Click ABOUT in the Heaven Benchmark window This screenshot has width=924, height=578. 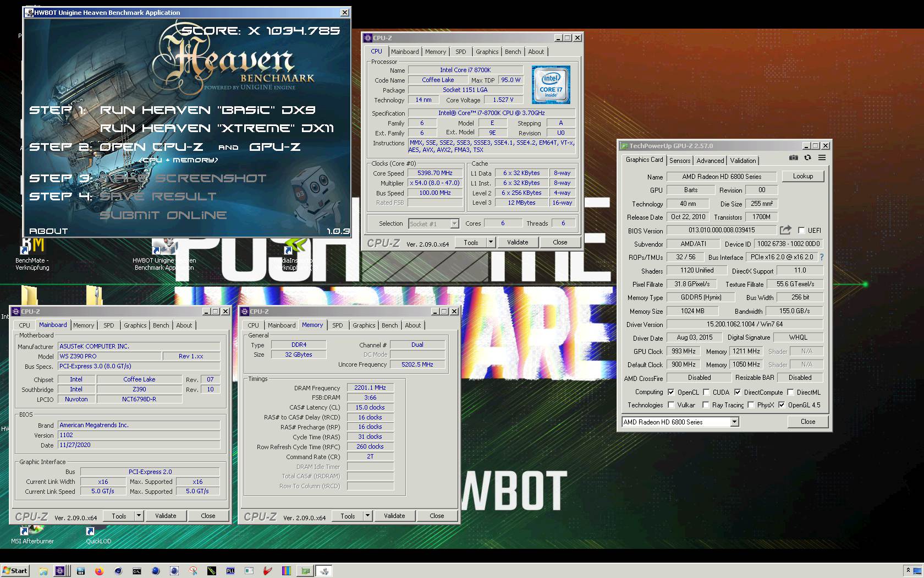click(49, 231)
